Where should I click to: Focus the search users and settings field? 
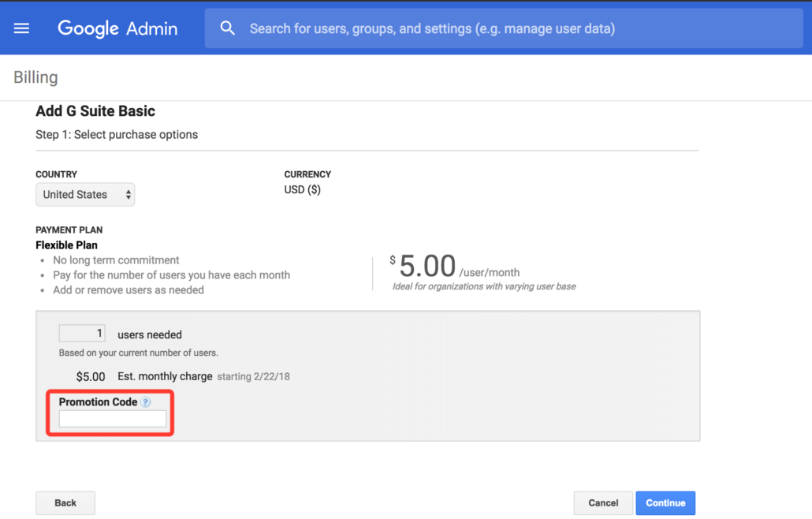(503, 28)
